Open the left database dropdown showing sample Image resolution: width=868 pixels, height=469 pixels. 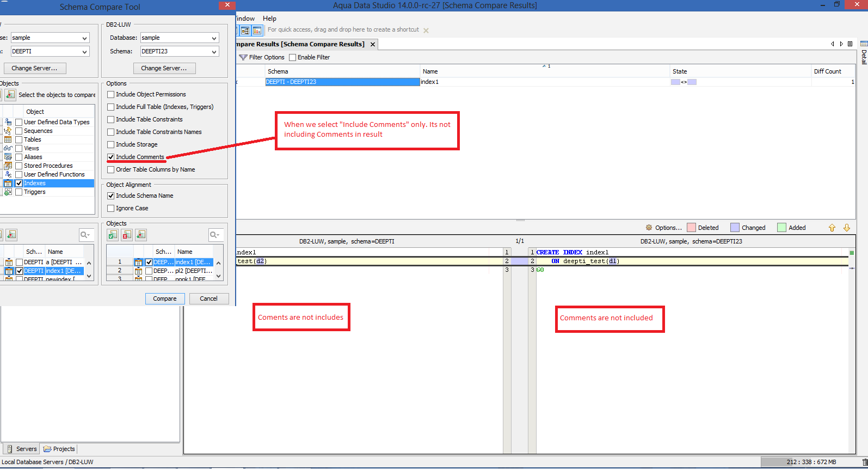[x=84, y=38]
